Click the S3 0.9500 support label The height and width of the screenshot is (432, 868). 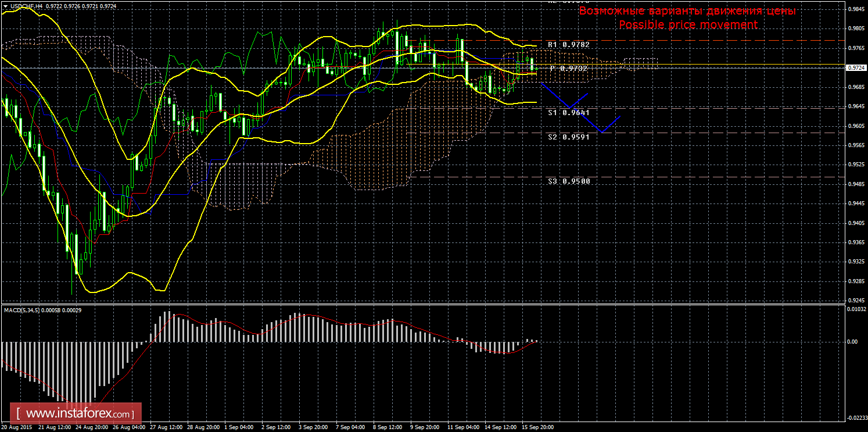click(568, 181)
